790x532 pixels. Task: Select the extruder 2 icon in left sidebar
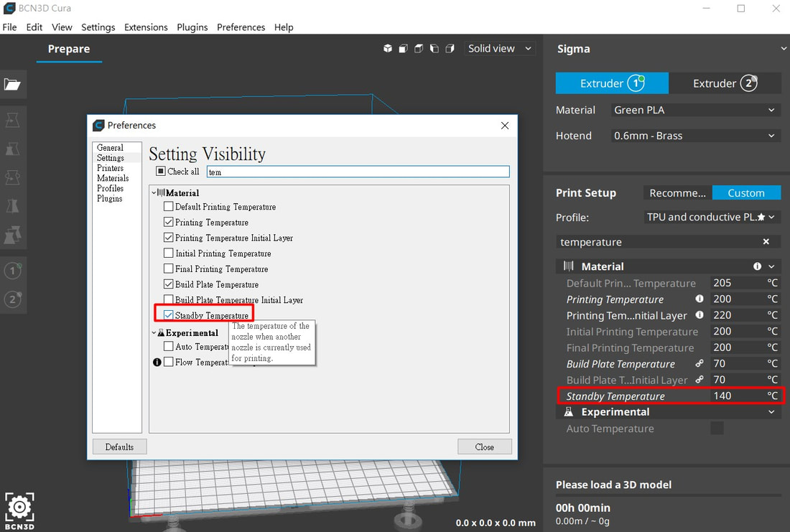(x=13, y=299)
